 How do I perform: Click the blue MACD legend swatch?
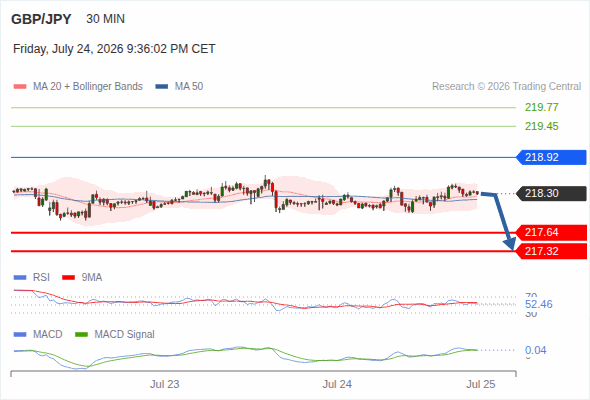tap(20, 335)
